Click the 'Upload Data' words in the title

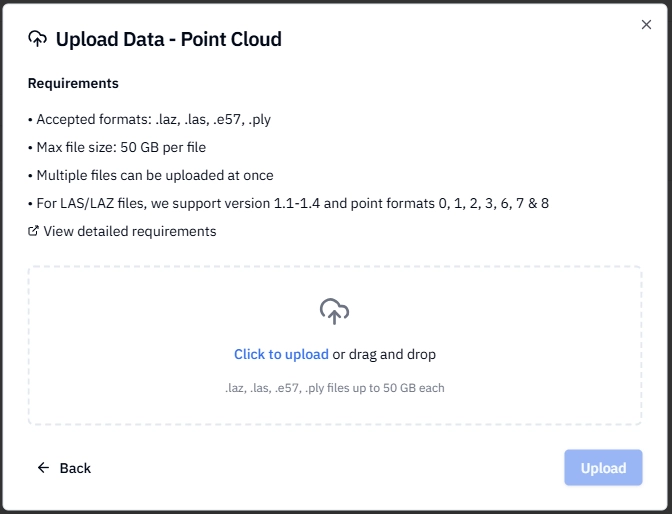coord(110,39)
